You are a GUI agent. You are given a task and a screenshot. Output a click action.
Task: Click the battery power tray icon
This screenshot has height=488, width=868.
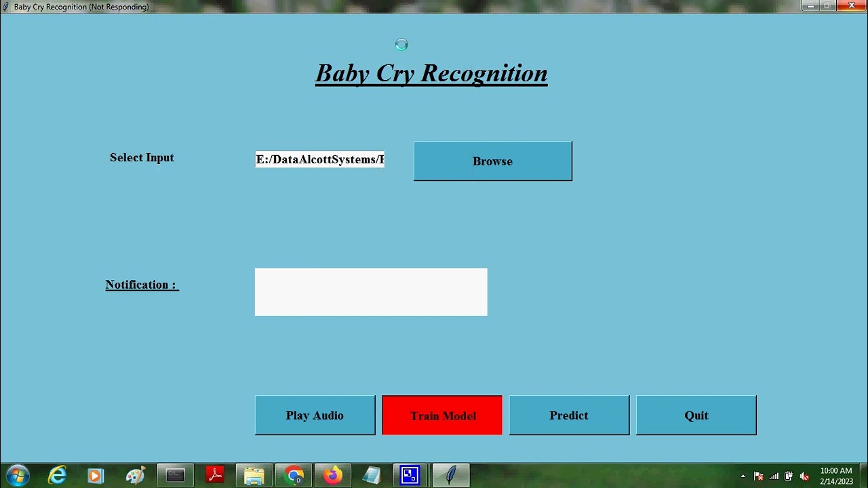tap(789, 476)
